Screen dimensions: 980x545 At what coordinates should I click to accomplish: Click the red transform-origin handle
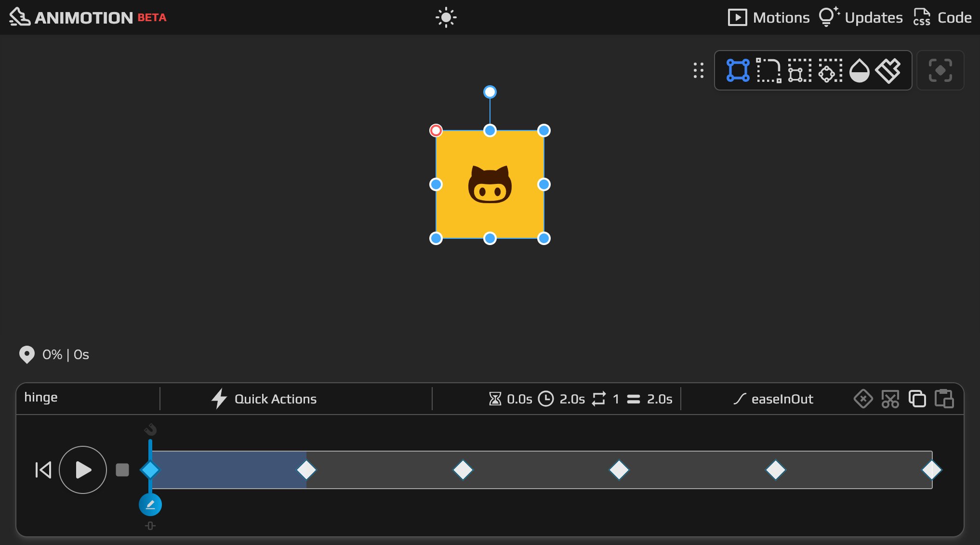click(x=436, y=130)
